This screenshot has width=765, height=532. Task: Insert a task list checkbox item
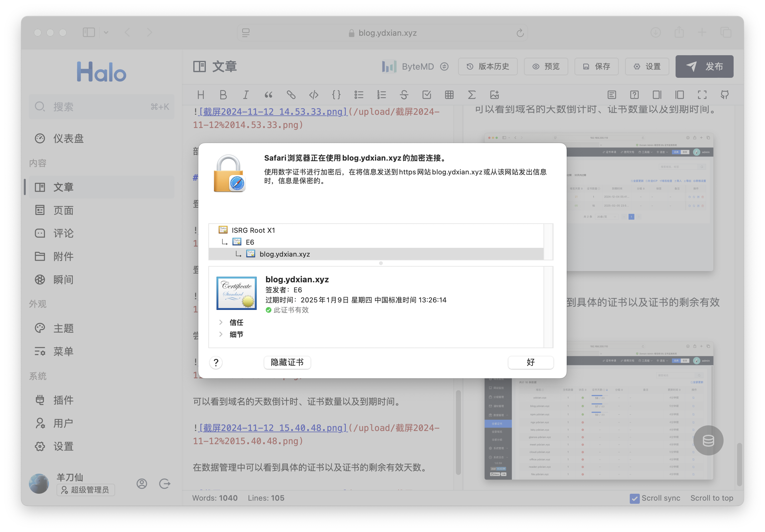click(427, 95)
